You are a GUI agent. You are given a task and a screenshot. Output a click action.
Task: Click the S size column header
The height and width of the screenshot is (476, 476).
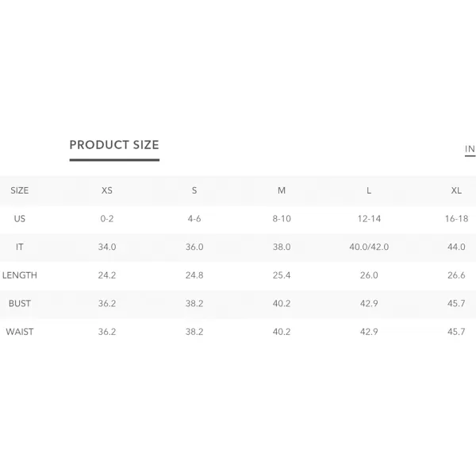pyautogui.click(x=194, y=190)
